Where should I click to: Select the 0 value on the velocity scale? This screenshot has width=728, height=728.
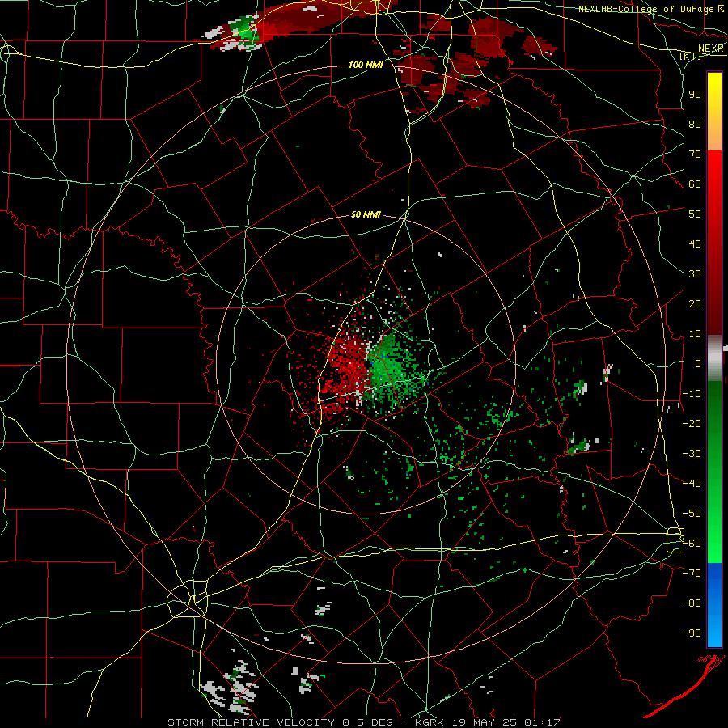coord(698,363)
